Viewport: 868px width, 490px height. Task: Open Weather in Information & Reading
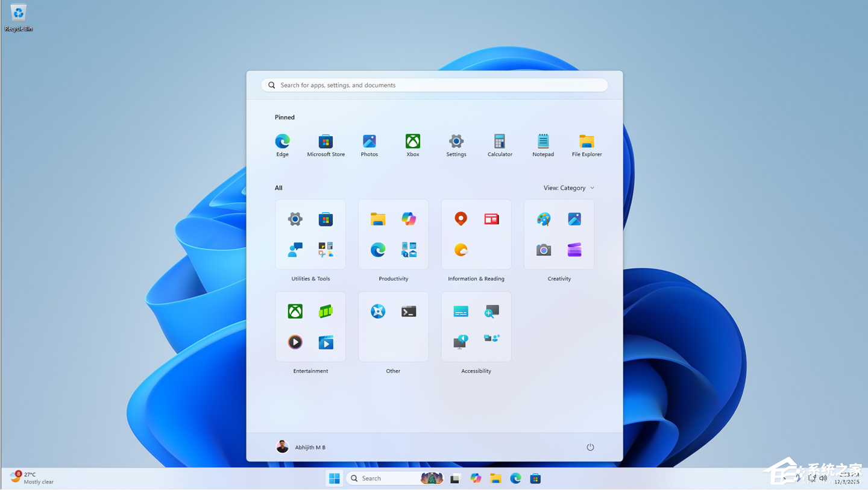click(461, 250)
